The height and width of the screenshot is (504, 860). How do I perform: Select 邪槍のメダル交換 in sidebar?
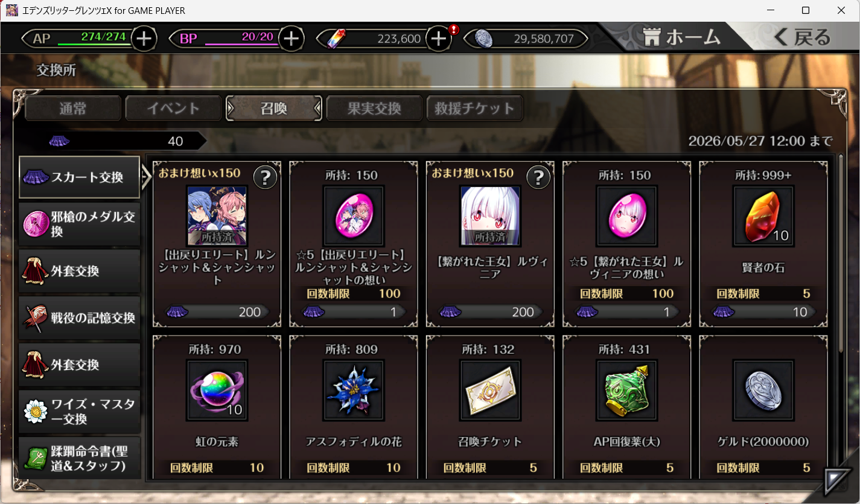point(80,224)
